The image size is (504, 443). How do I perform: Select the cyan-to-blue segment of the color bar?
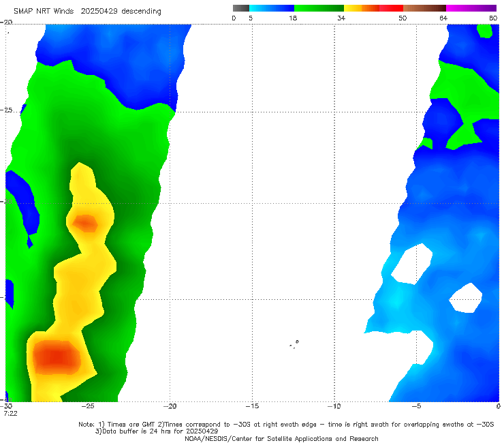point(272,8)
